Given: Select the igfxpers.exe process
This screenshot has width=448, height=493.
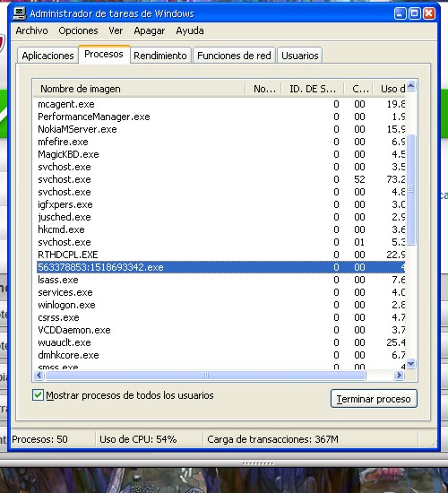Looking at the screenshot, I should [221, 204].
